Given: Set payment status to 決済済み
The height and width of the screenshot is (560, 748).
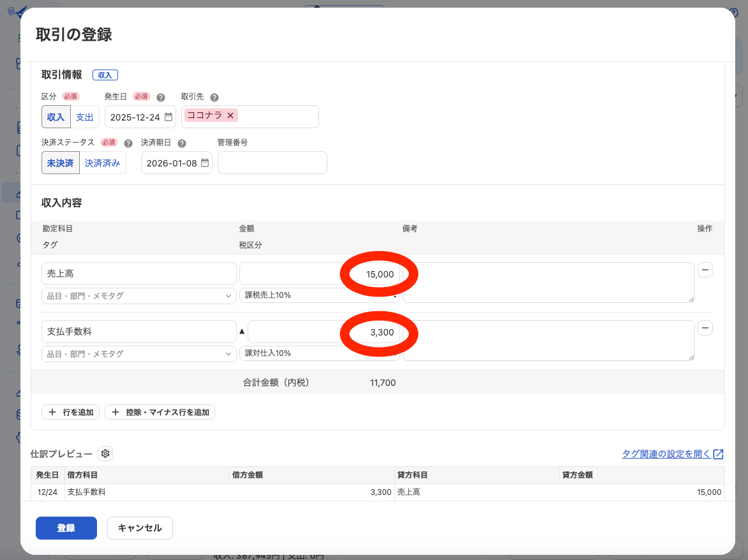Looking at the screenshot, I should tap(103, 163).
